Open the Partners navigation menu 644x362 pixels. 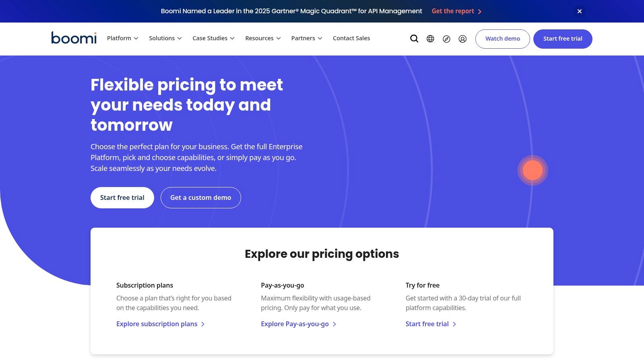[307, 38]
